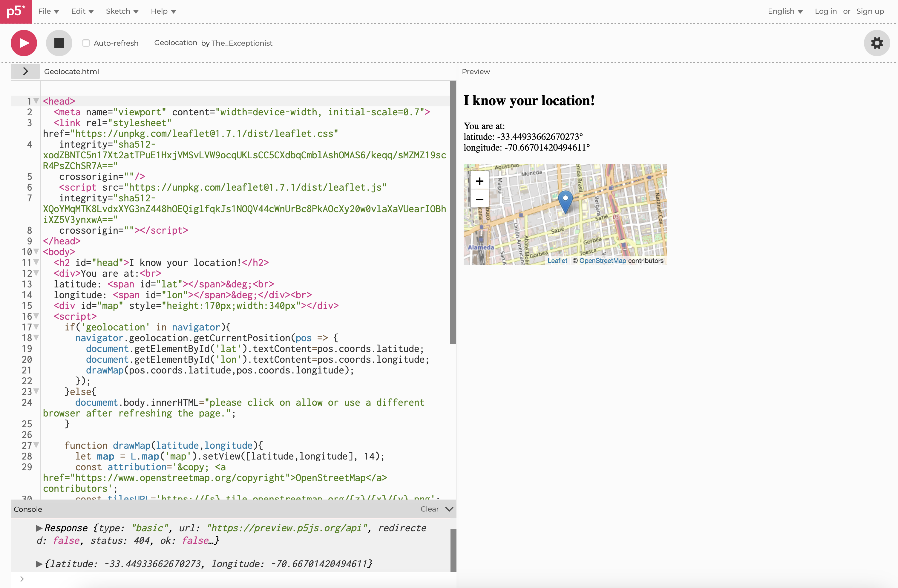Expand the sidebar file list chevron
The height and width of the screenshot is (588, 898).
tap(25, 71)
